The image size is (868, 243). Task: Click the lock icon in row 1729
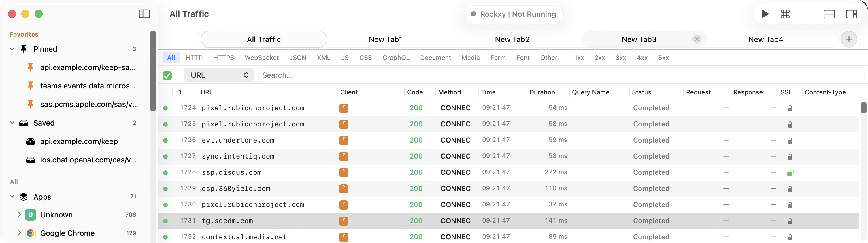point(790,189)
